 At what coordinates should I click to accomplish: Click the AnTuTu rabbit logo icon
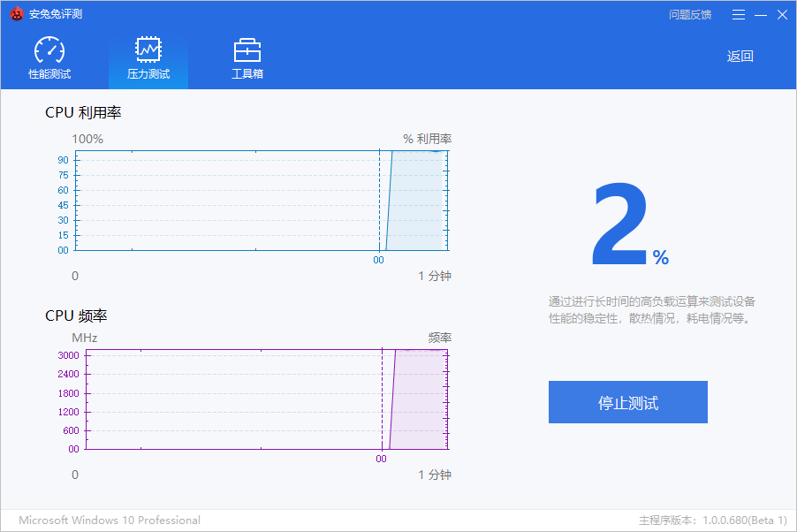click(17, 14)
